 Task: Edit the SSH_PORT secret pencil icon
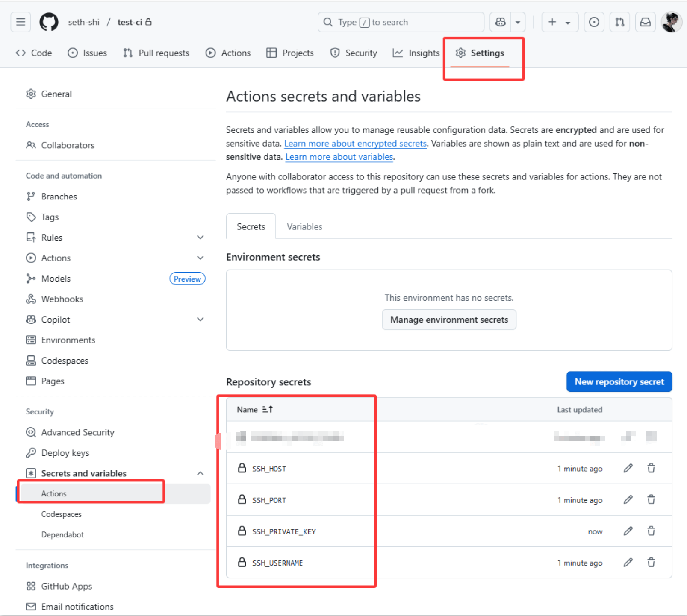628,500
